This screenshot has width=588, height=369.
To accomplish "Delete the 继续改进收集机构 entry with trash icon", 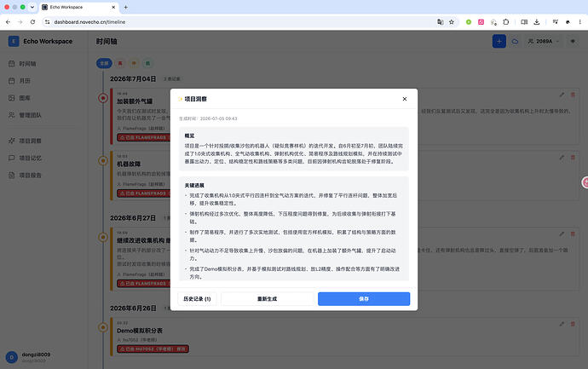I will pyautogui.click(x=573, y=234).
